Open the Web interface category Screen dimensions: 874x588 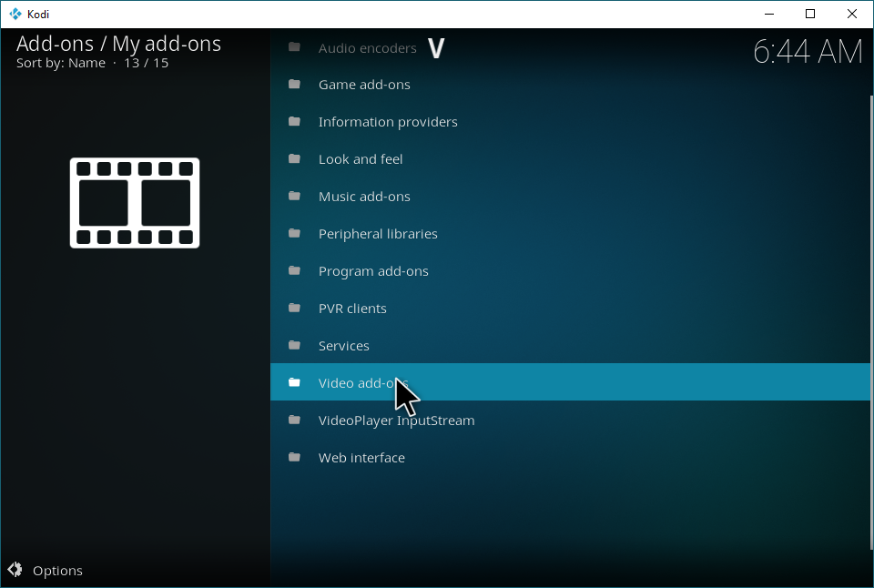[570, 457]
